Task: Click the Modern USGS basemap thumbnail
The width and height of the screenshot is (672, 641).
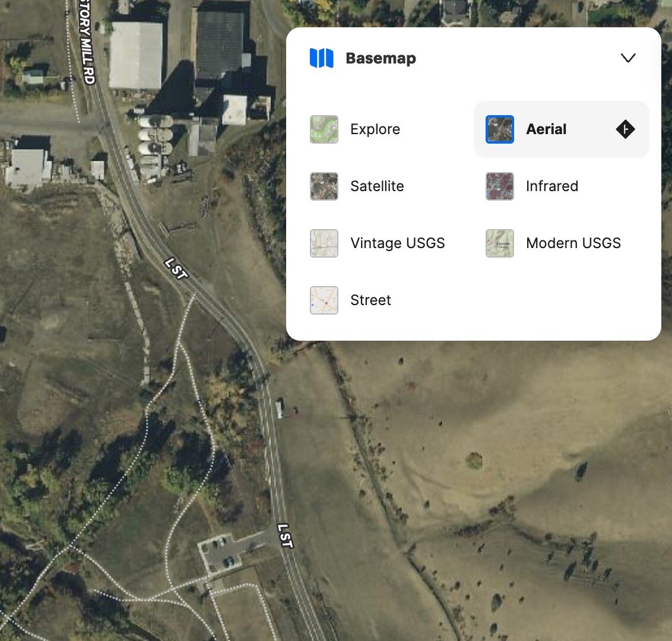Action: tap(499, 243)
